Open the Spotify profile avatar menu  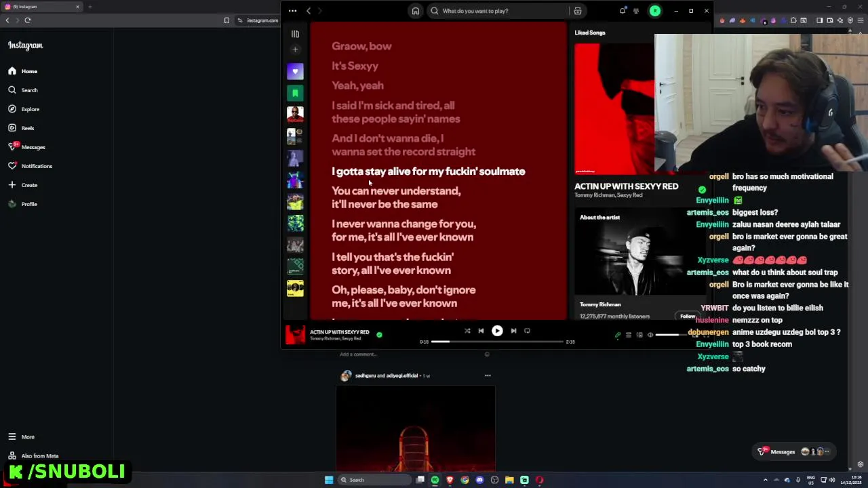tap(655, 11)
